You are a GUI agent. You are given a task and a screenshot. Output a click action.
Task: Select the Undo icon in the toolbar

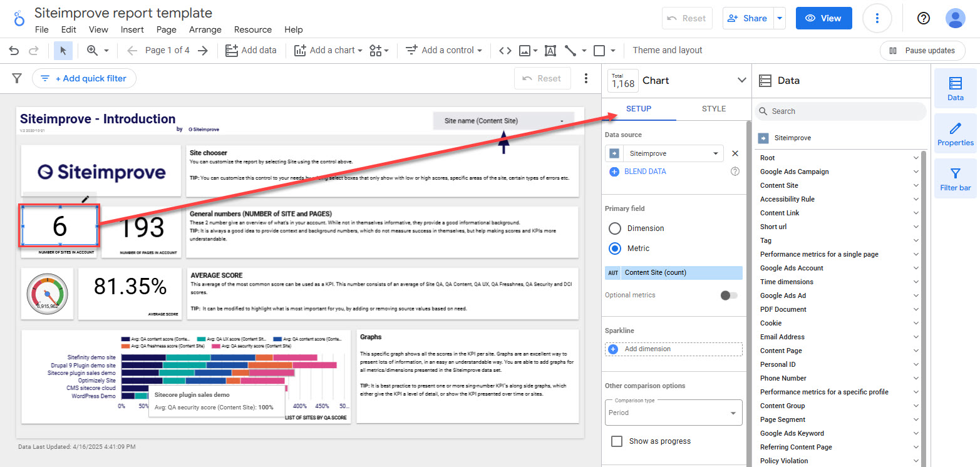(x=14, y=50)
